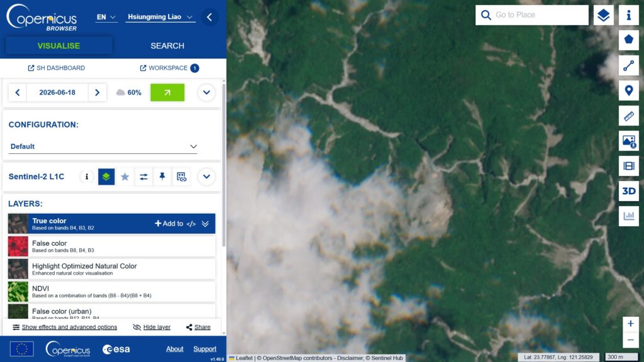The width and height of the screenshot is (644, 362).
Task: Click the False color red thumbnail
Action: tap(18, 246)
